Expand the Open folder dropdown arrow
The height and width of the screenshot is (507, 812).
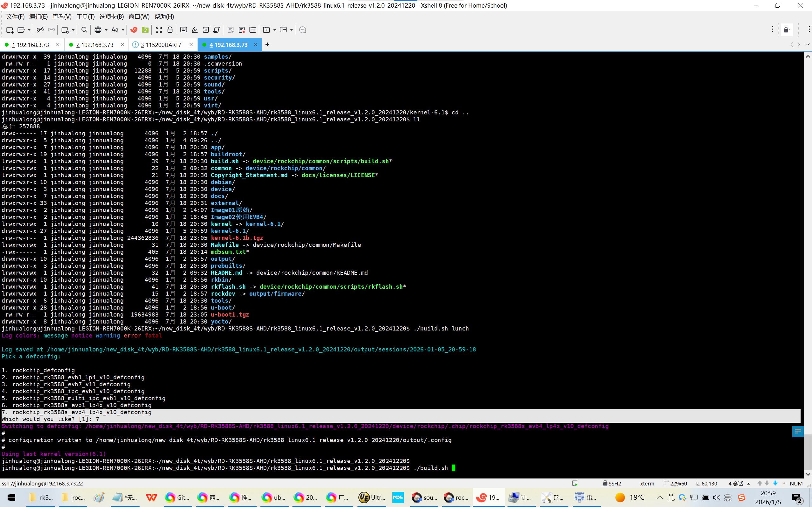29,30
